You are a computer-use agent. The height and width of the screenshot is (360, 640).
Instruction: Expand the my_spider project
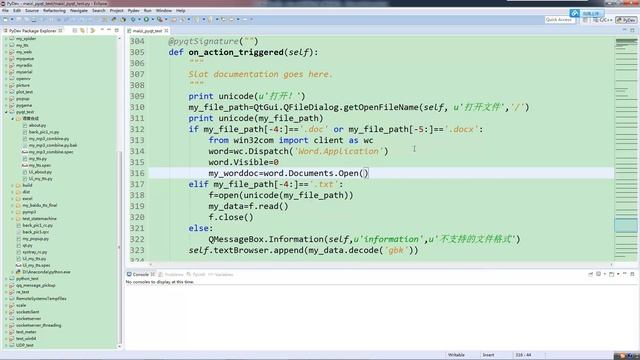click(x=6, y=39)
